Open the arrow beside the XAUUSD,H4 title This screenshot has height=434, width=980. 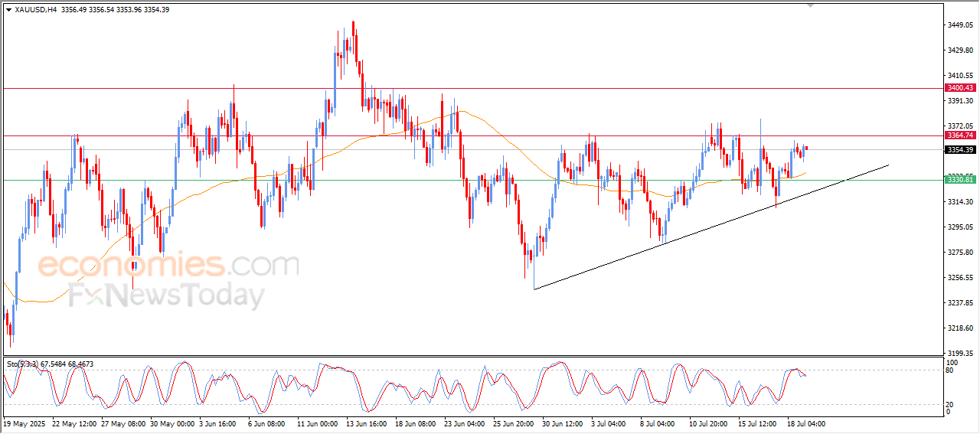[8, 10]
